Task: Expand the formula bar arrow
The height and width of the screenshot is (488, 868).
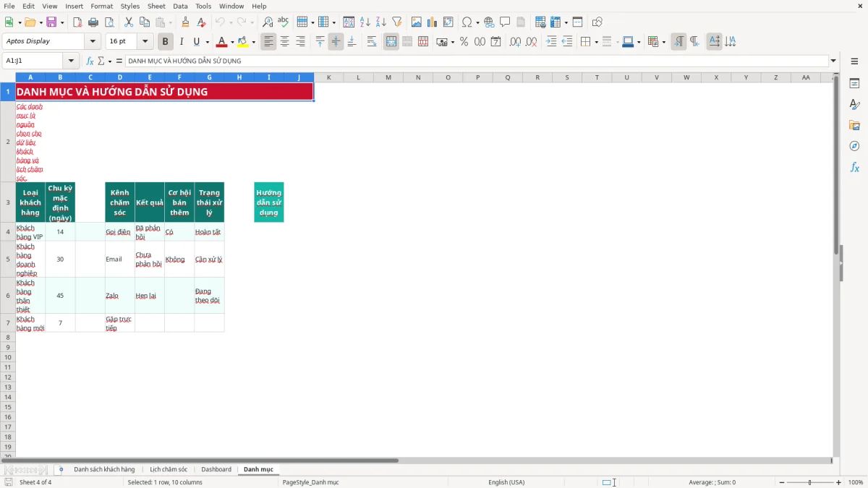Action: point(833,61)
